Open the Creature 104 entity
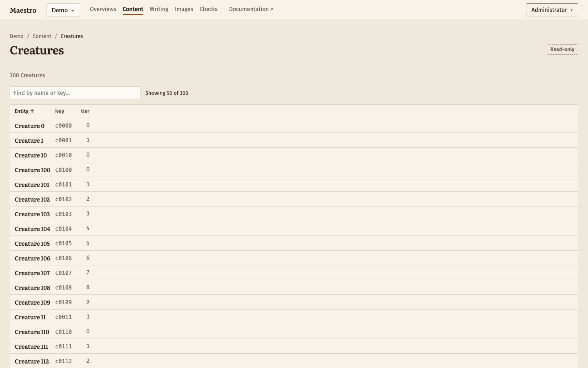Screen dimensions: 588x368 tap(32, 229)
